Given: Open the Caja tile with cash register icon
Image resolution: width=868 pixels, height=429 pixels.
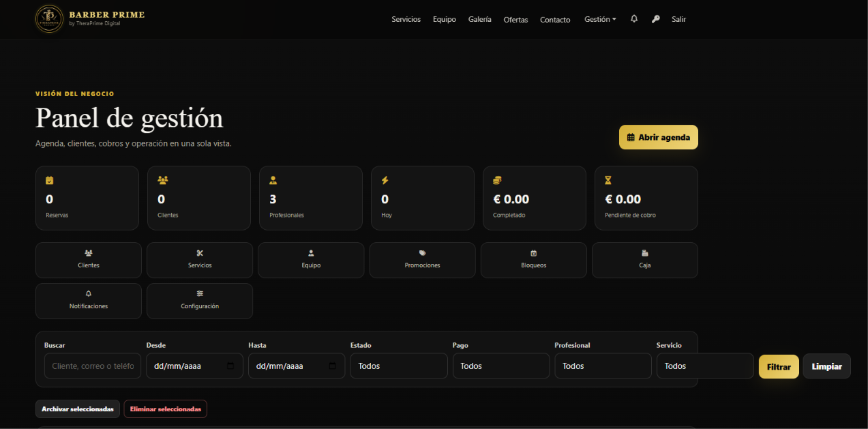Looking at the screenshot, I should (645, 260).
